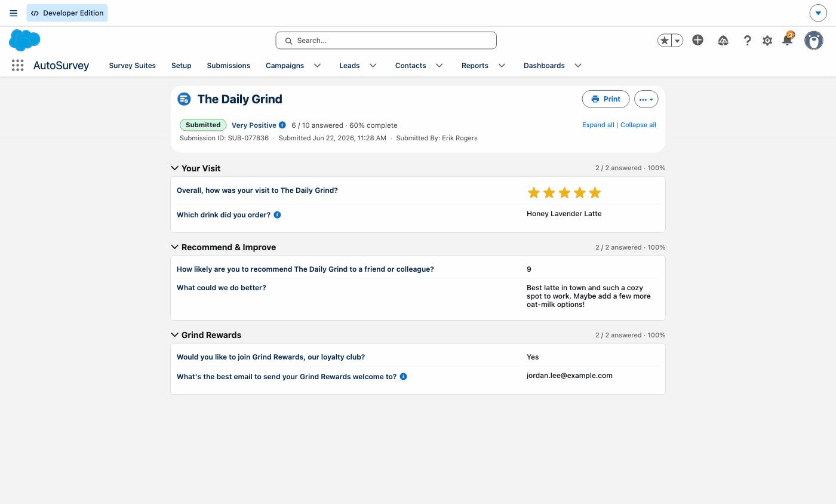Viewport: 836px width, 504px height.
Task: Click the Very Positive sentiment label
Action: coord(254,125)
